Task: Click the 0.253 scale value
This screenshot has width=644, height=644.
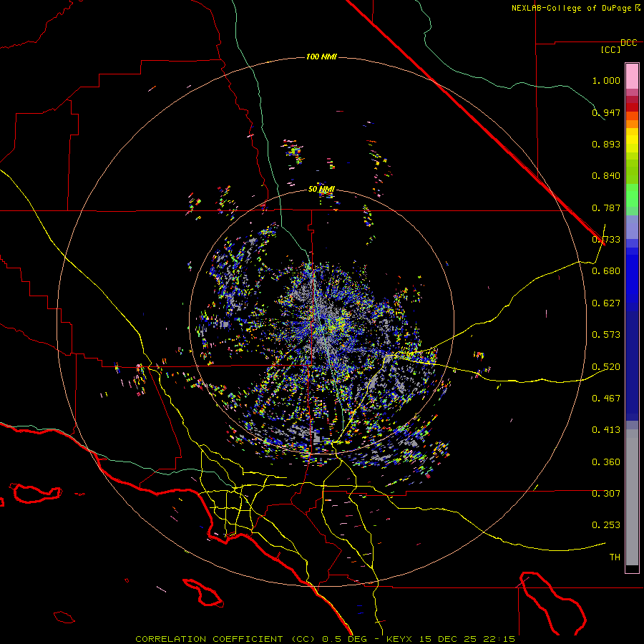Action: tap(606, 525)
